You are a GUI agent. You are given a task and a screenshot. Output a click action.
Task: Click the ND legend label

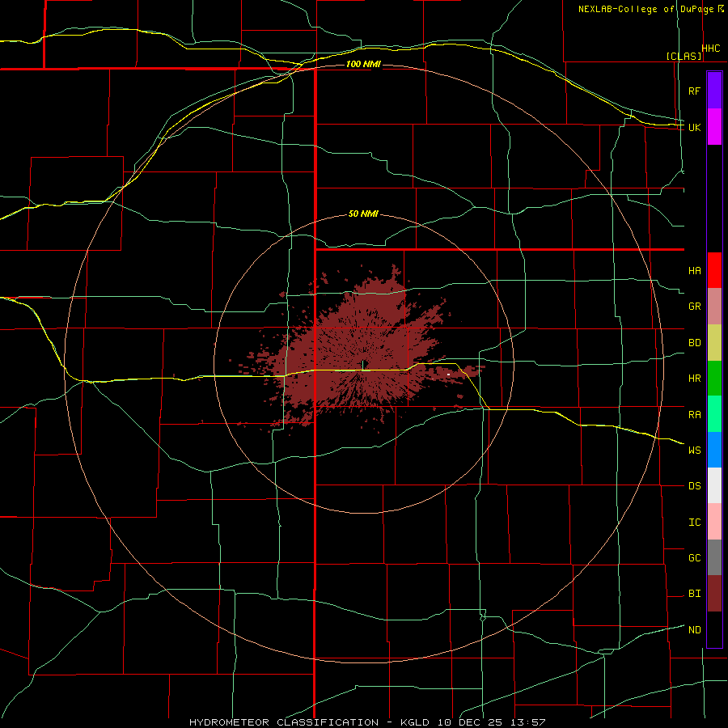click(694, 630)
